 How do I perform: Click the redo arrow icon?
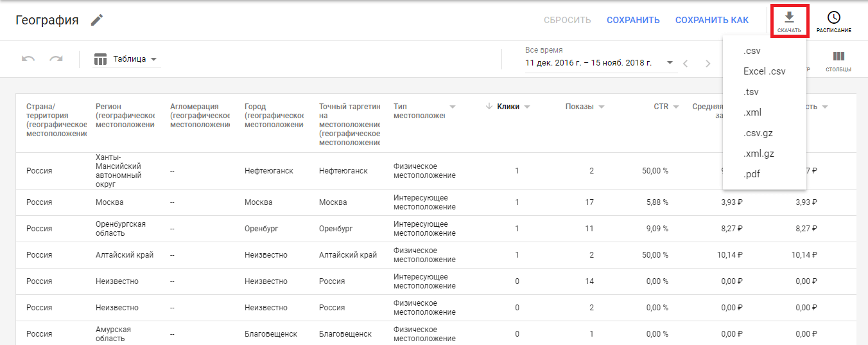(56, 59)
